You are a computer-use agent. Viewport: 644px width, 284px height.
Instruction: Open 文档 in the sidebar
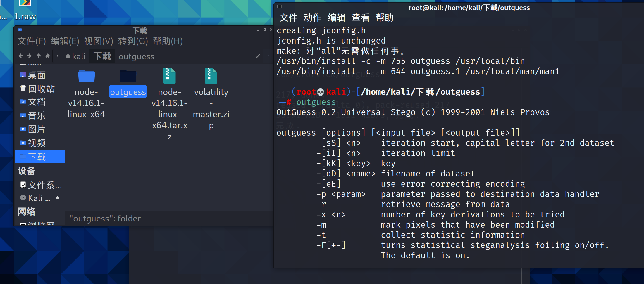(39, 102)
